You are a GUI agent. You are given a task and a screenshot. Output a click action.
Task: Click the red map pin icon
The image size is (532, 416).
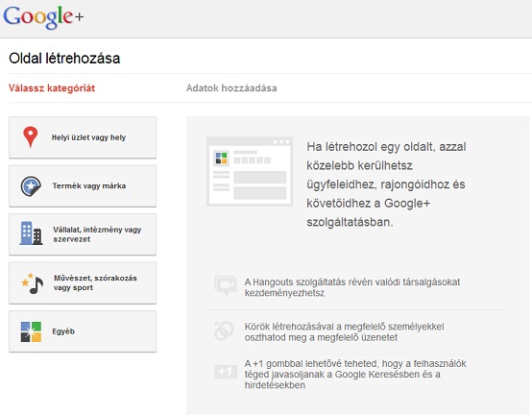point(30,137)
